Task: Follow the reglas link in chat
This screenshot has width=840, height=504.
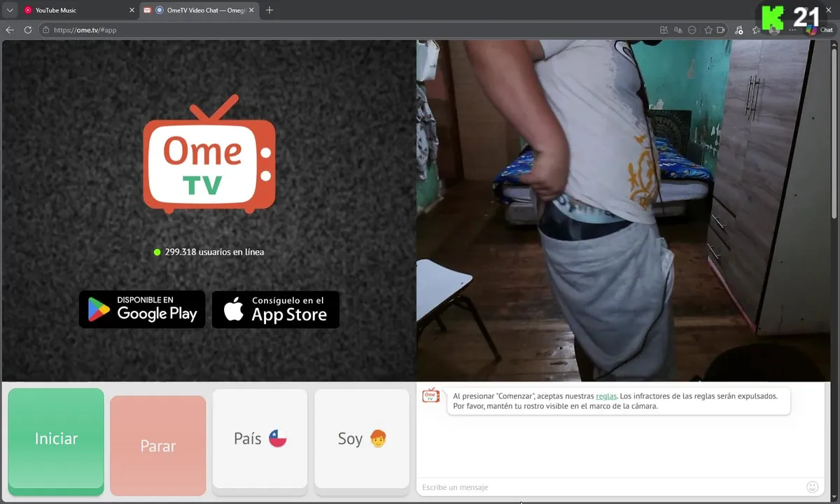Action: 606,396
